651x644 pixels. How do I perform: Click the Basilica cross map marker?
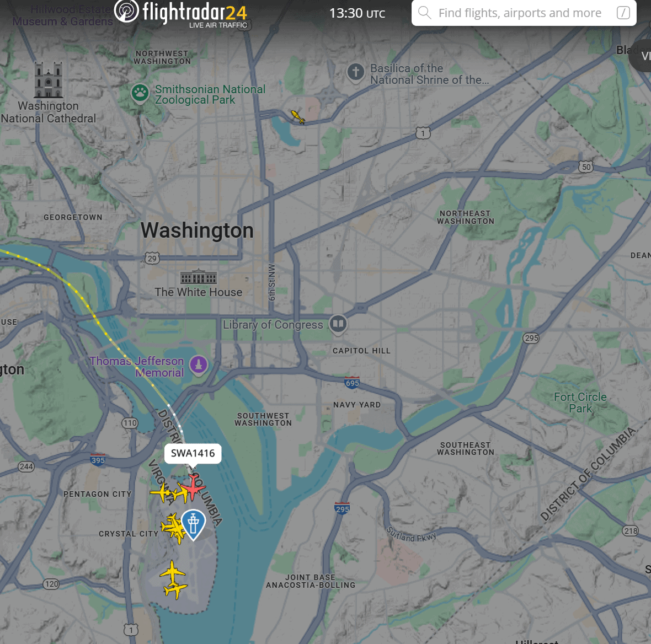coord(356,73)
